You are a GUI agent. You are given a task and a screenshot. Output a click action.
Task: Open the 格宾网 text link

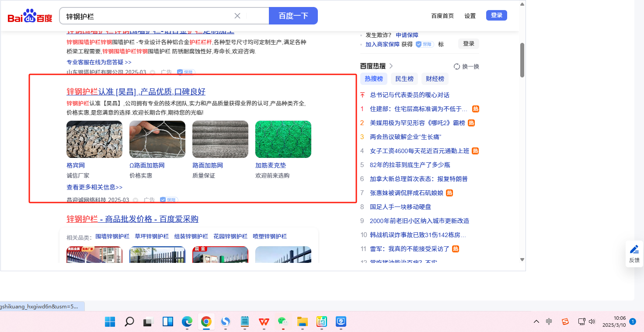pos(76,166)
